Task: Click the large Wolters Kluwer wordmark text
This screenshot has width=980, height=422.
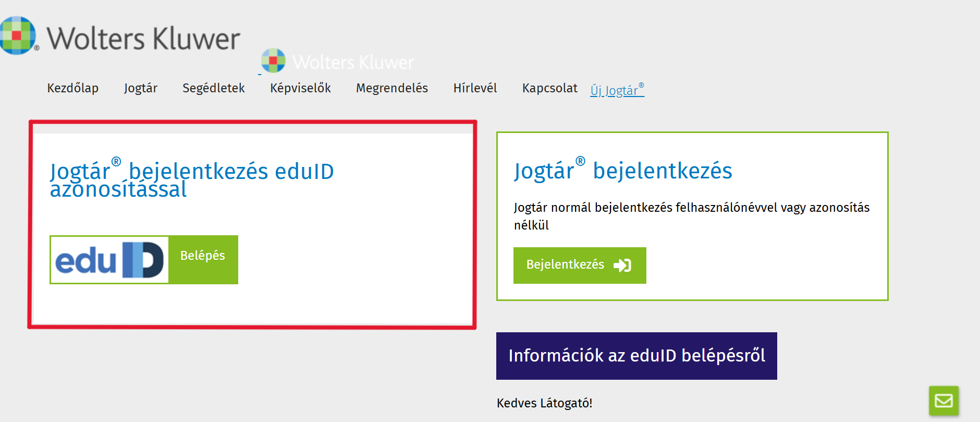Action: (143, 39)
